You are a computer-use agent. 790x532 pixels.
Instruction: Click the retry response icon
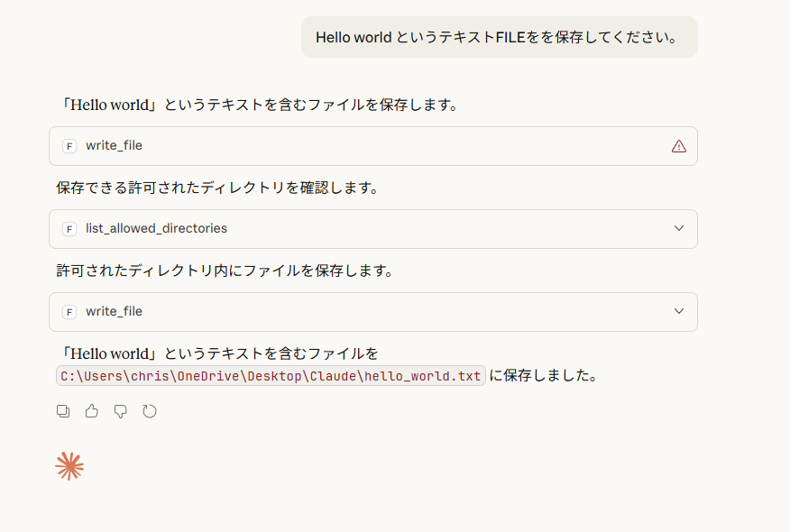tap(150, 411)
